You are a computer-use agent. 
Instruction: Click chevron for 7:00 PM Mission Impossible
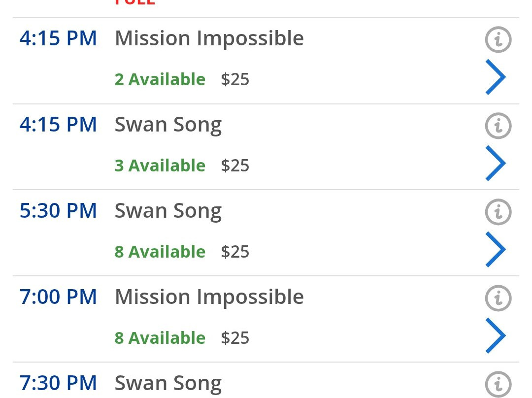496,335
